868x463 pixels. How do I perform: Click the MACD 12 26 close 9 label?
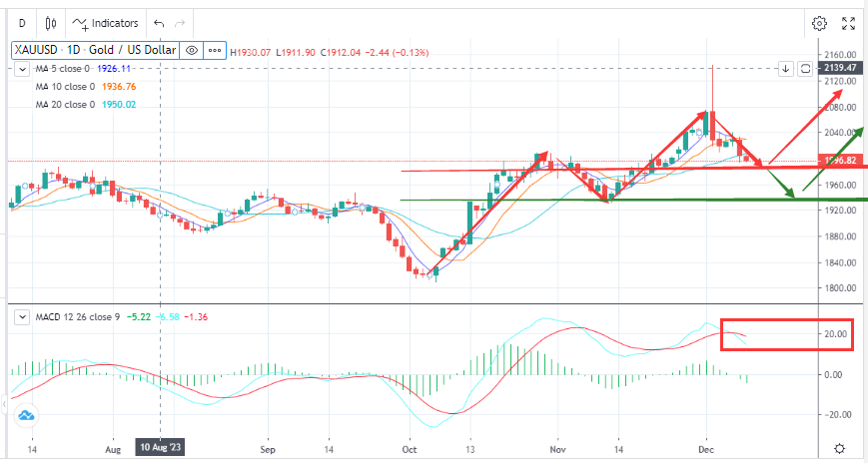(78, 317)
